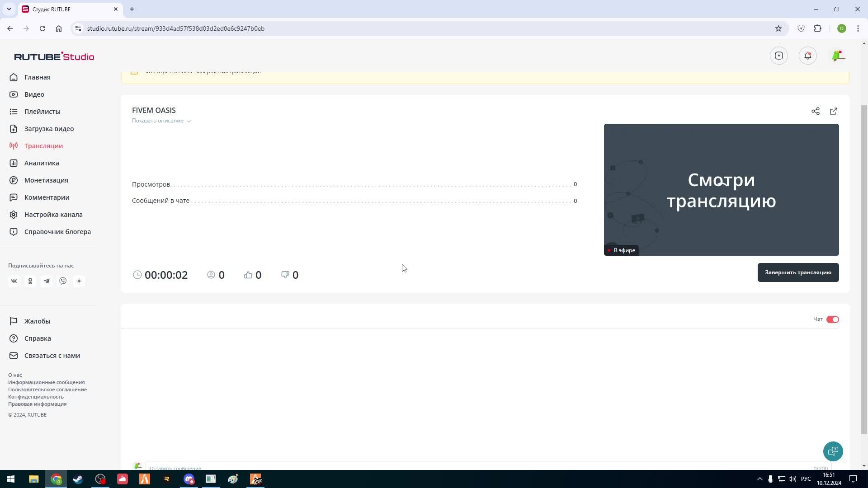This screenshot has width=868, height=488.
Task: Click the Odnoklassniki social icon
Action: (30, 281)
